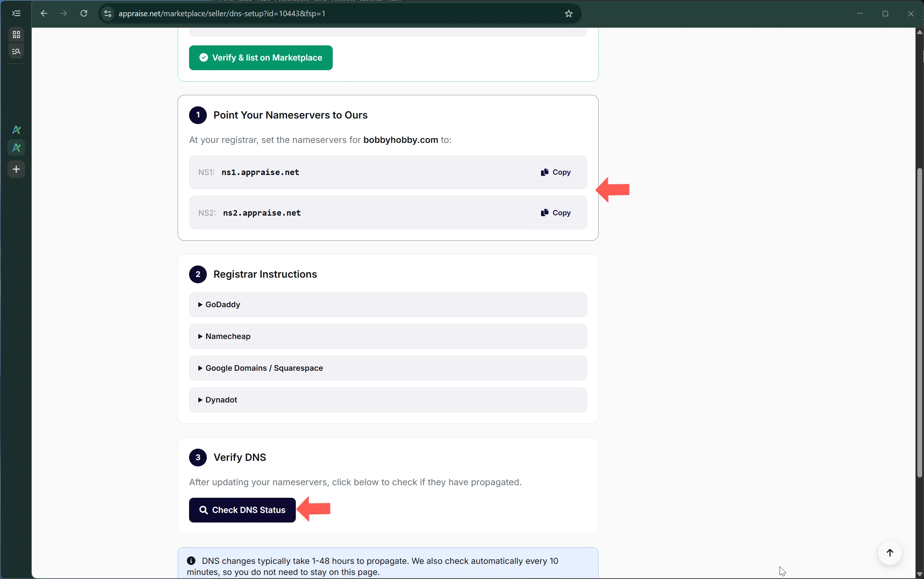The height and width of the screenshot is (579, 924).
Task: Minimize the browser window
Action: pyautogui.click(x=860, y=14)
